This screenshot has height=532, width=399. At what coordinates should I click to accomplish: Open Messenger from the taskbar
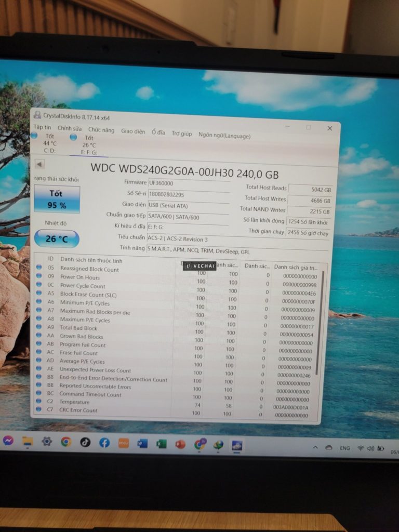coord(8,441)
